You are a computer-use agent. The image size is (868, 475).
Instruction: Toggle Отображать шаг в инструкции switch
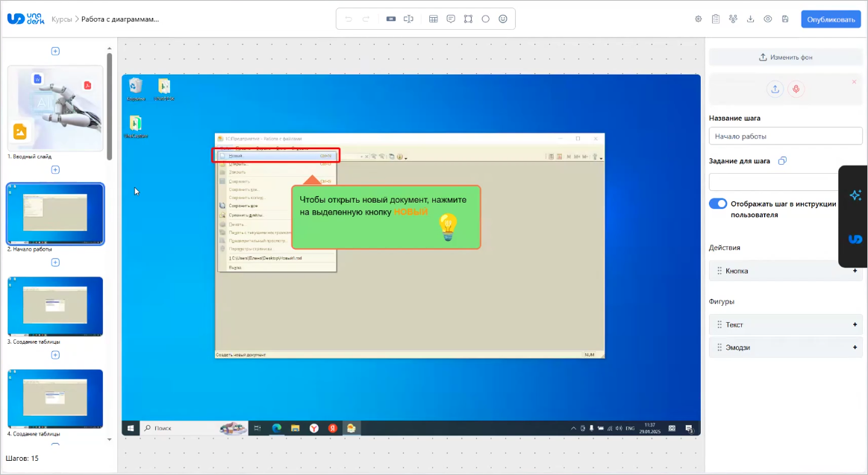click(x=718, y=204)
